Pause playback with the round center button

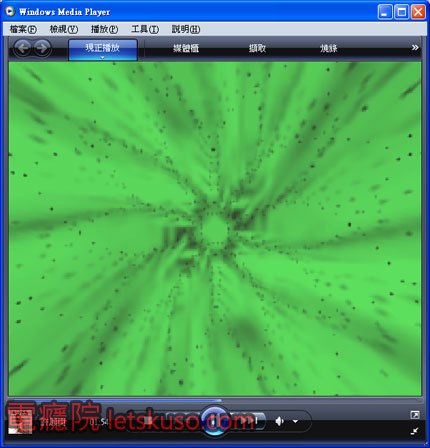pos(215,421)
